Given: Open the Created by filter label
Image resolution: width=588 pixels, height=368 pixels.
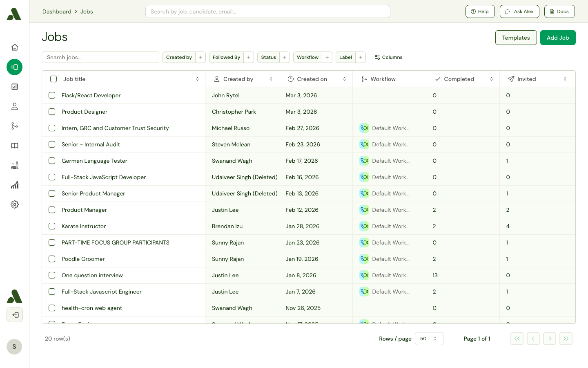Looking at the screenshot, I should (179, 57).
